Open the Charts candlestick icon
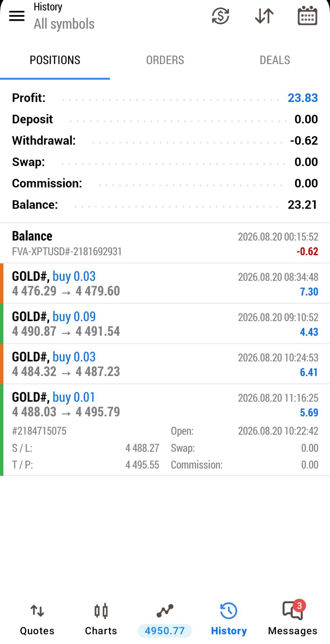Viewport: 330px width, 644px height. (101, 611)
